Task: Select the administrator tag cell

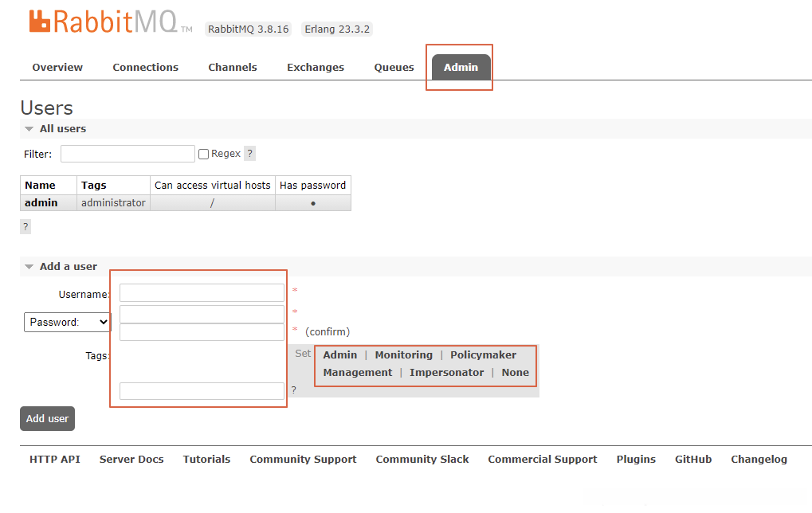Action: point(113,203)
